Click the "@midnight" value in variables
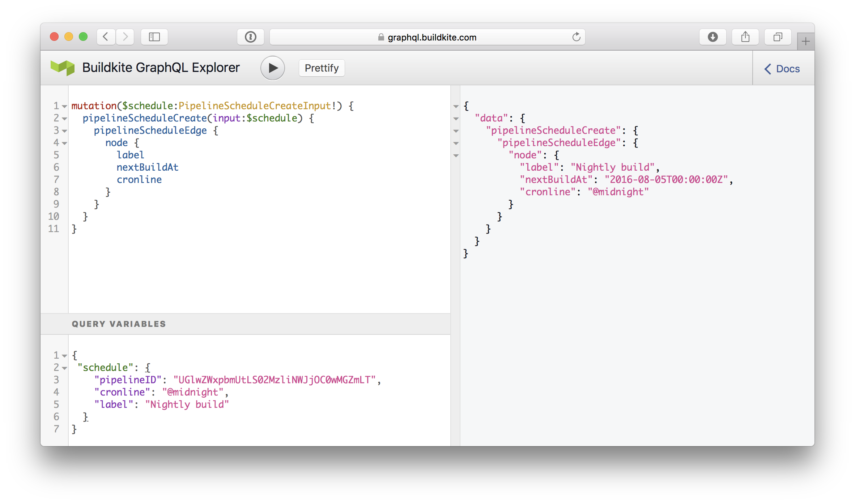This screenshot has width=855, height=504. (193, 392)
